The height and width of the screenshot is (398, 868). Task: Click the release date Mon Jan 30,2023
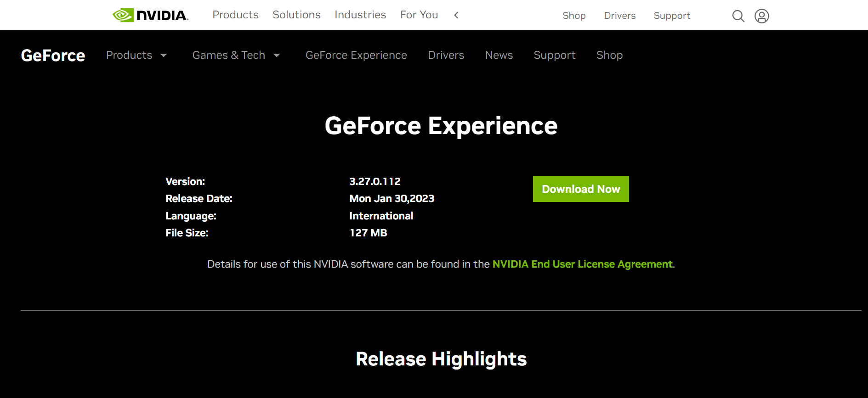[x=391, y=198]
